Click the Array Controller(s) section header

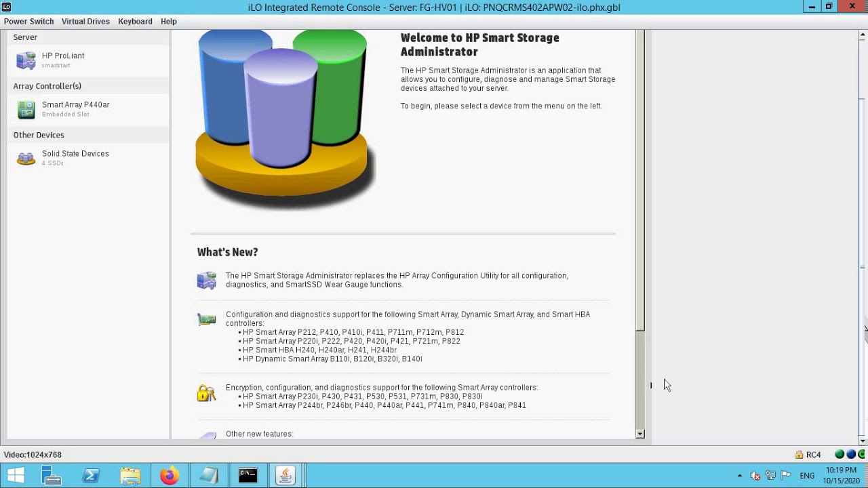point(47,86)
